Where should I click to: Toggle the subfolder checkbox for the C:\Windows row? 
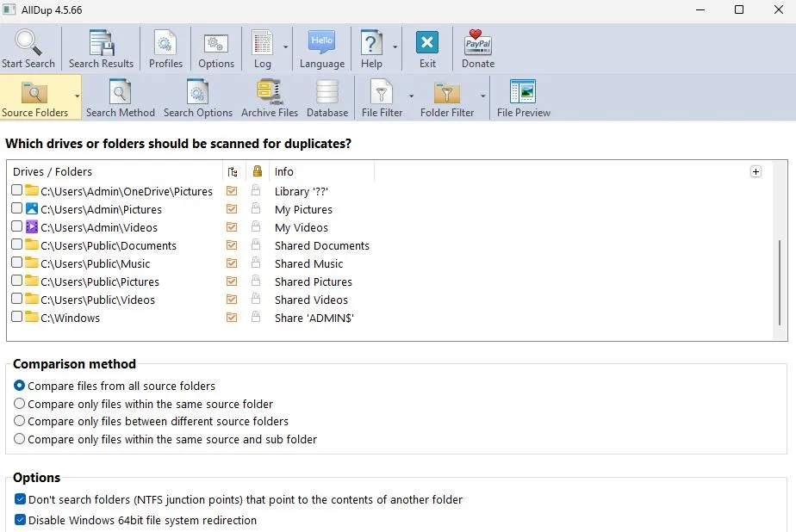pos(232,318)
